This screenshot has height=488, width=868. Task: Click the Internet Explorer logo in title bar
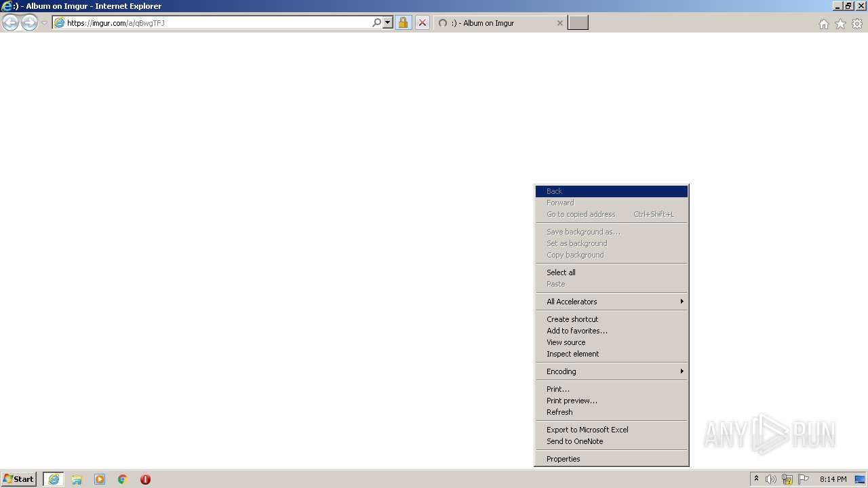(x=7, y=6)
